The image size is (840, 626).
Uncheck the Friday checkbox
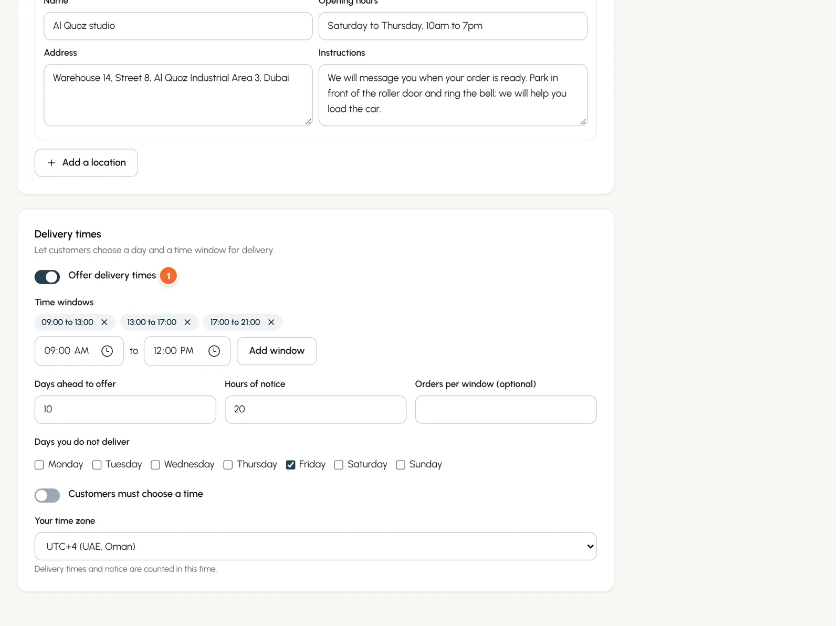tap(290, 465)
